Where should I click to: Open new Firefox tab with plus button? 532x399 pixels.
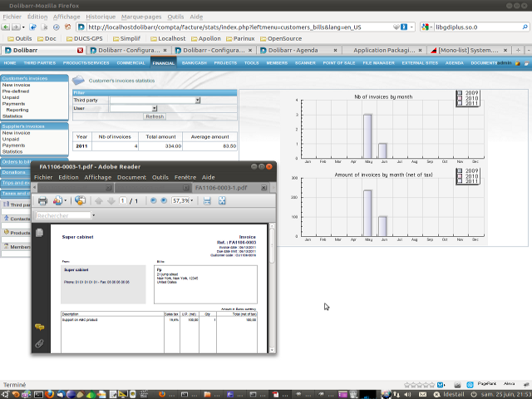click(x=518, y=50)
